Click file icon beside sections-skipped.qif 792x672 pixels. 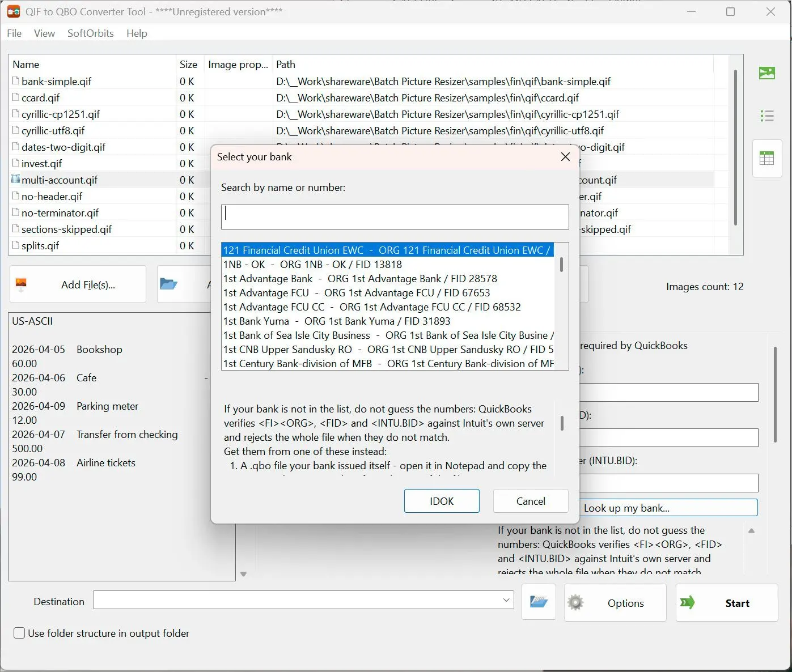point(16,229)
